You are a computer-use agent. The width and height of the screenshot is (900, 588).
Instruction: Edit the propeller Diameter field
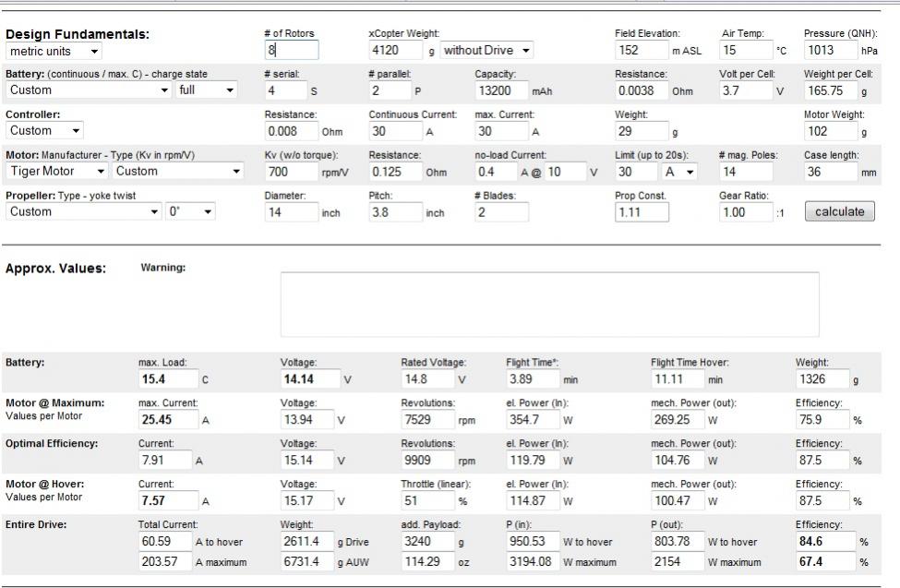(x=290, y=212)
